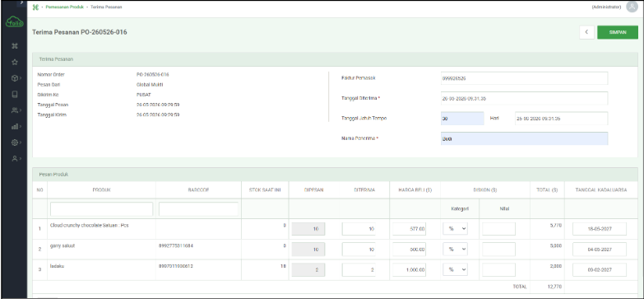Viewport: 644px width, 299px height.
Task: Click the Terima Pesanan panel header
Action: [335, 59]
